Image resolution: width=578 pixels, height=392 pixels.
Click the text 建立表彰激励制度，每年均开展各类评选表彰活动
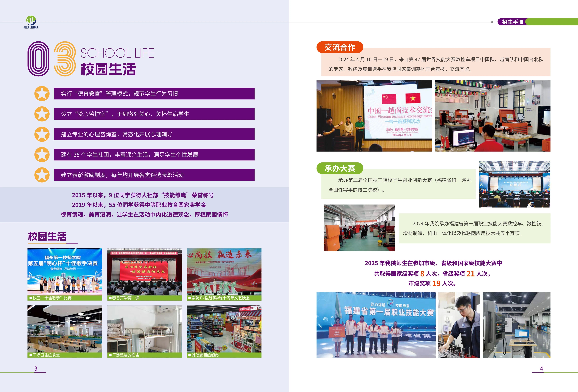pos(122,175)
